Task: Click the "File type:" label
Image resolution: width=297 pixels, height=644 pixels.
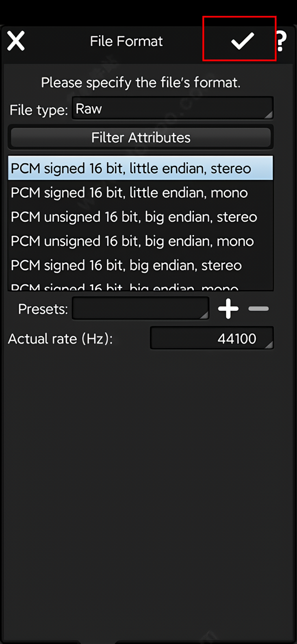Action: [x=39, y=110]
